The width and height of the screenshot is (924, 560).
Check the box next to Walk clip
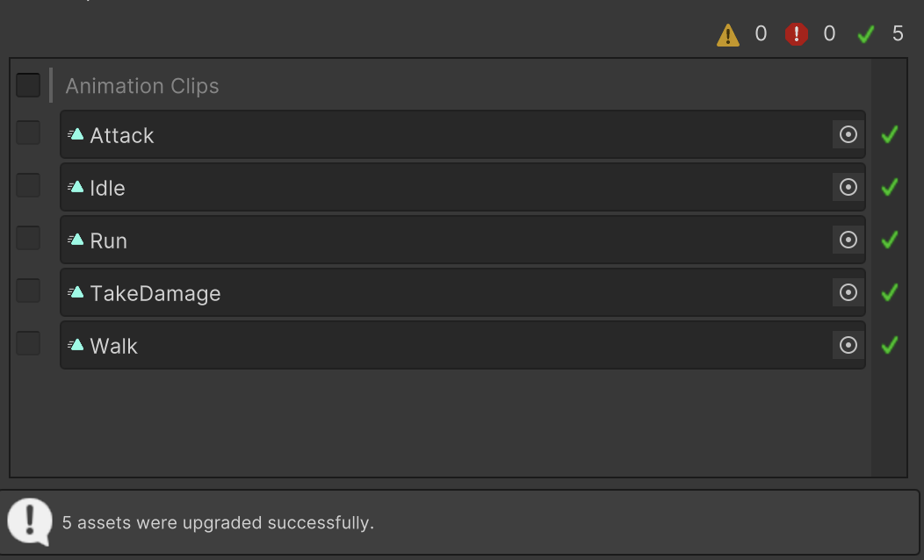(x=28, y=343)
